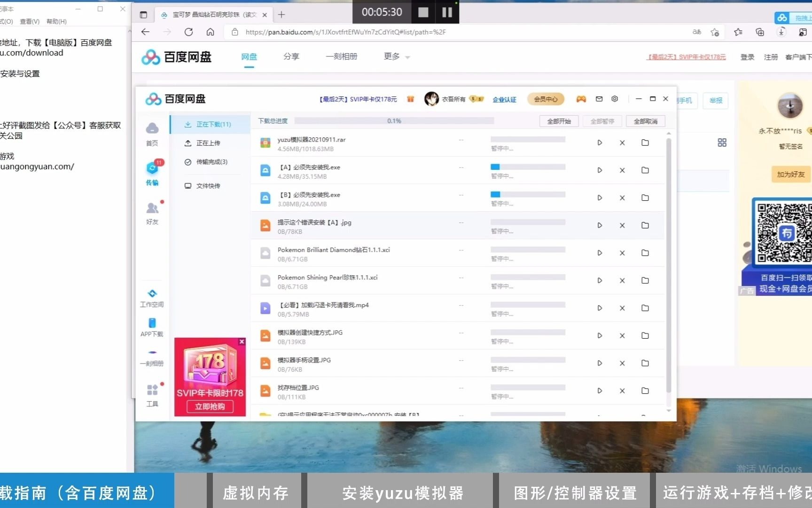Viewport: 812px width, 508px height.
Task: Select 正在上传 tab
Action: click(210, 143)
